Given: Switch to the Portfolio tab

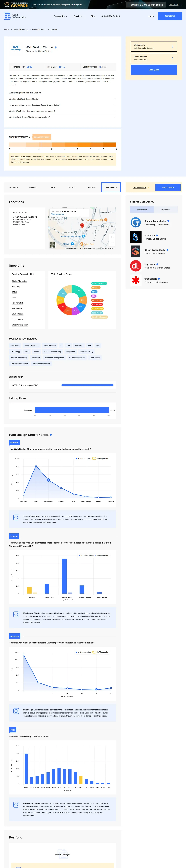Looking at the screenshot, I should (72, 187).
